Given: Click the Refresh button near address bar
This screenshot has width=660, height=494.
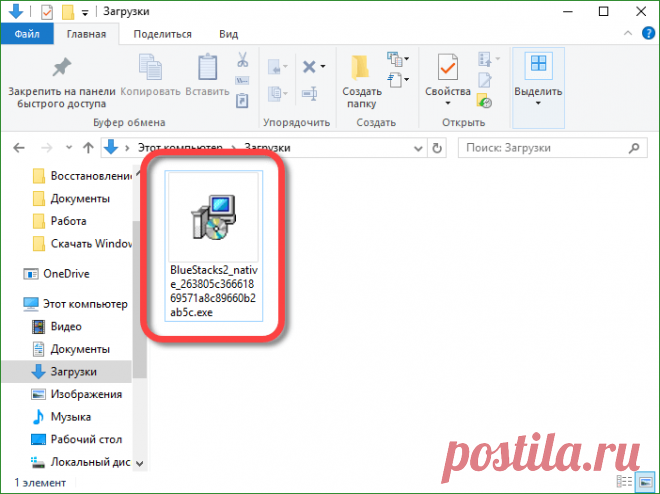Looking at the screenshot, I should coord(437,148).
